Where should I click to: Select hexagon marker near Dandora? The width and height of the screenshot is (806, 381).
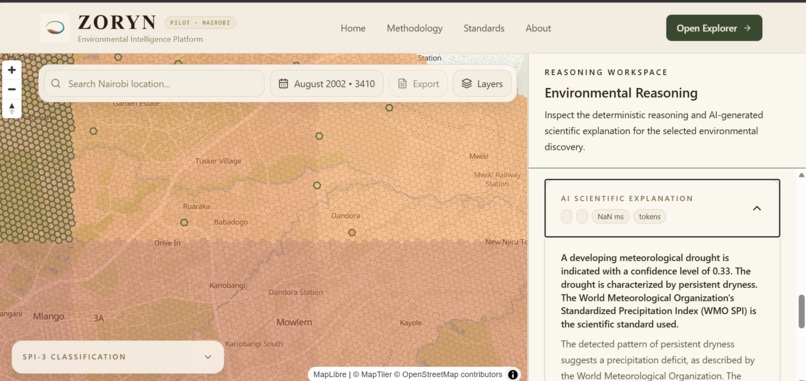(352, 232)
